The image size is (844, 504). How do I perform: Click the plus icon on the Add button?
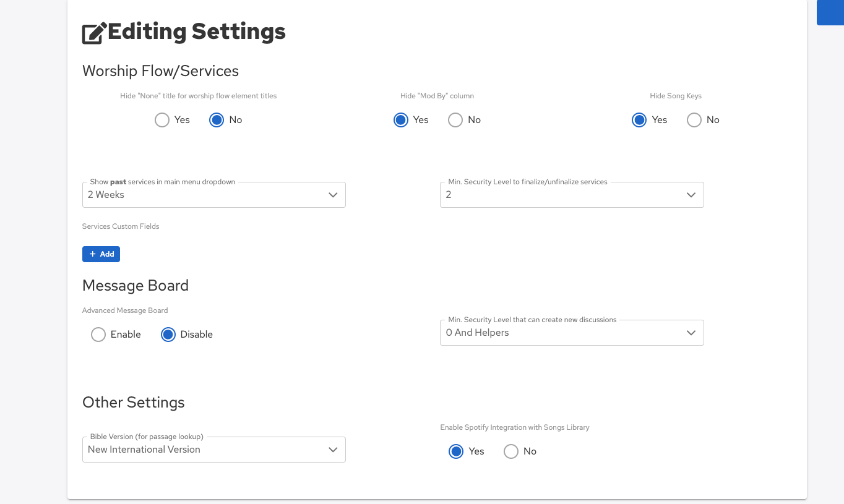click(x=93, y=254)
